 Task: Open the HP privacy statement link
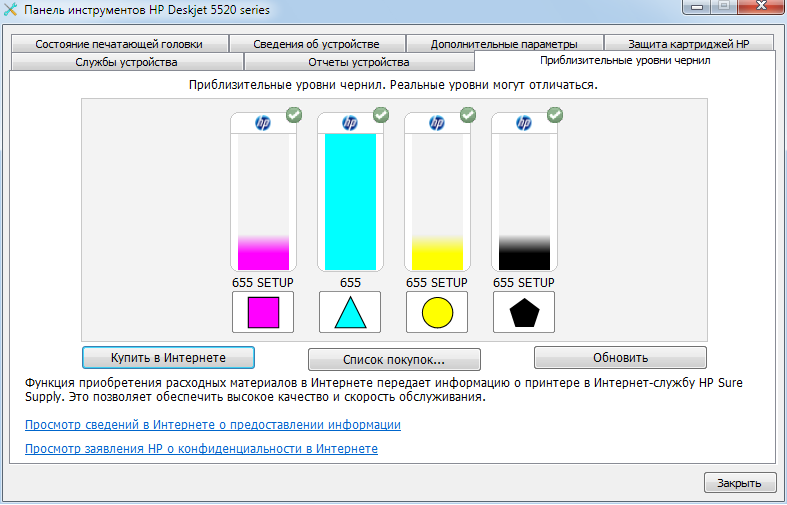(201, 449)
